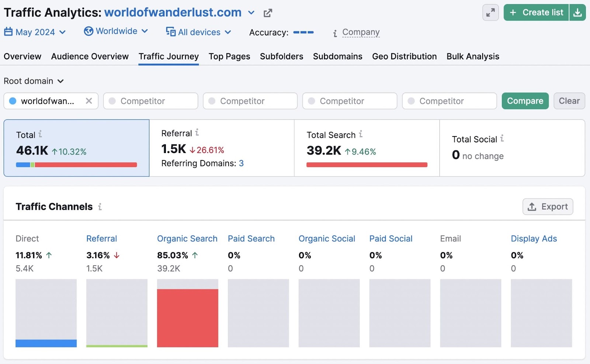Click the info icon next to Total Social

pyautogui.click(x=502, y=138)
